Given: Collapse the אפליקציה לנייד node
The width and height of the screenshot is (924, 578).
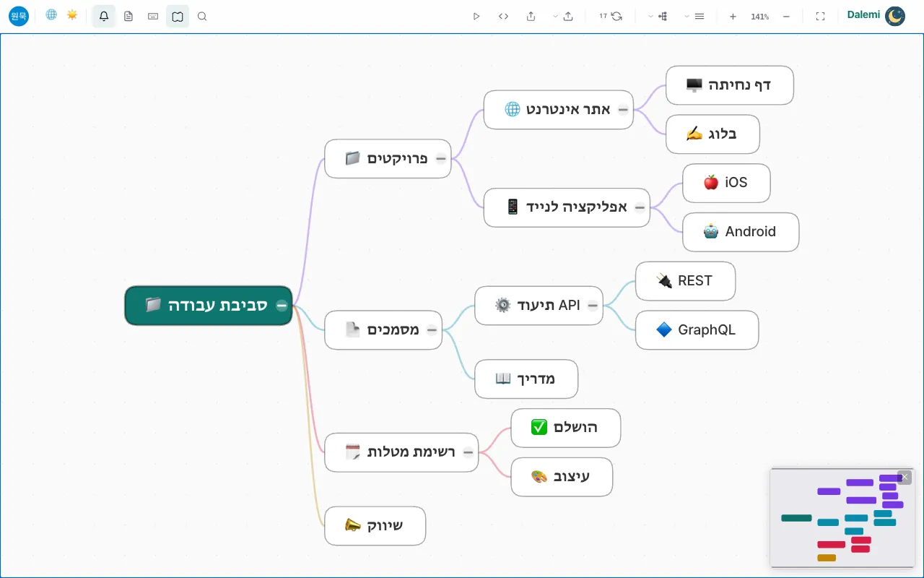Looking at the screenshot, I should 640,207.
